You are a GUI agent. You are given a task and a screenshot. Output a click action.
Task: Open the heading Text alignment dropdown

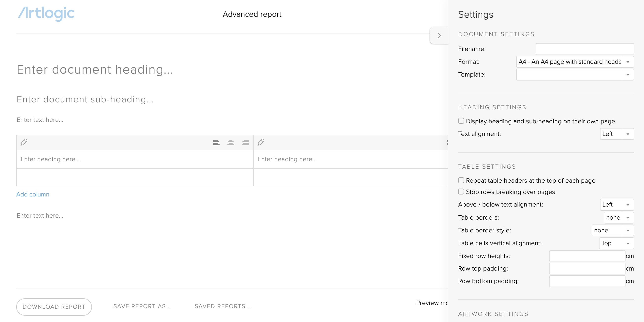pyautogui.click(x=617, y=134)
